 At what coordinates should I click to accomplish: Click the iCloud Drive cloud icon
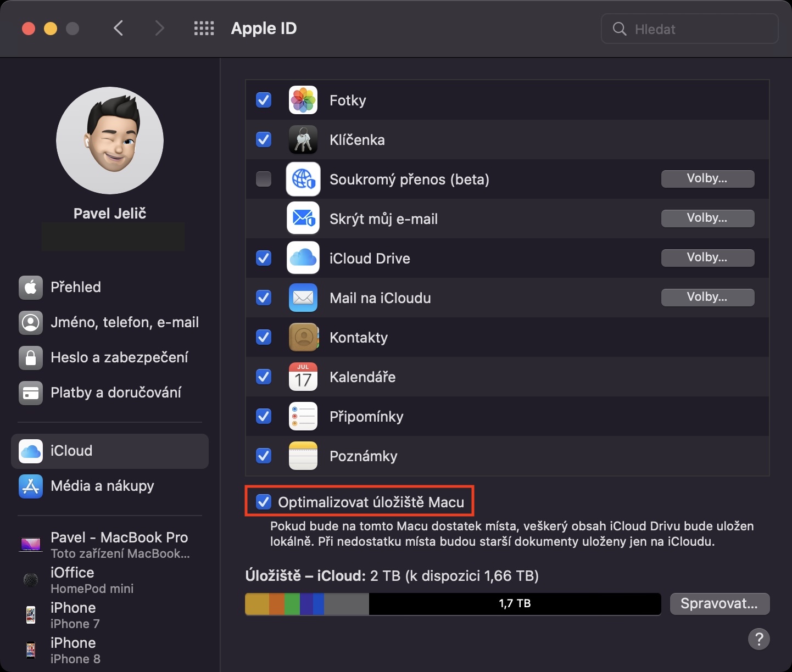pos(303,258)
